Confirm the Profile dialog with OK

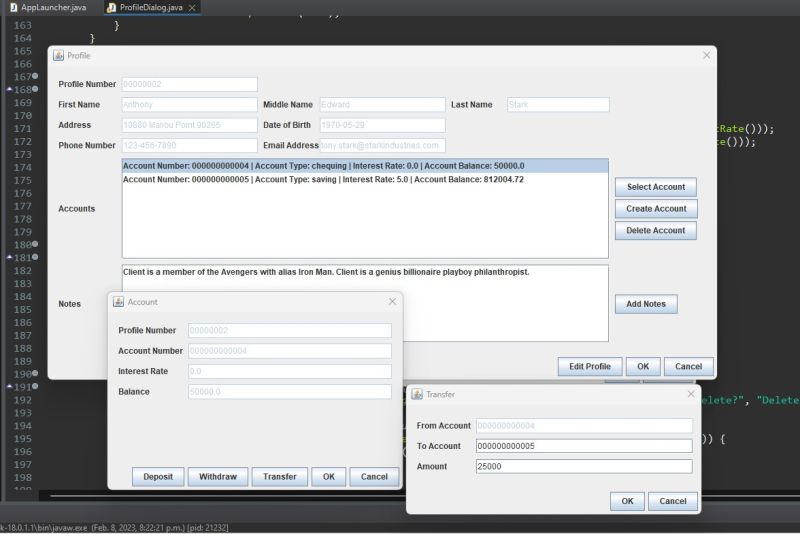click(x=643, y=367)
